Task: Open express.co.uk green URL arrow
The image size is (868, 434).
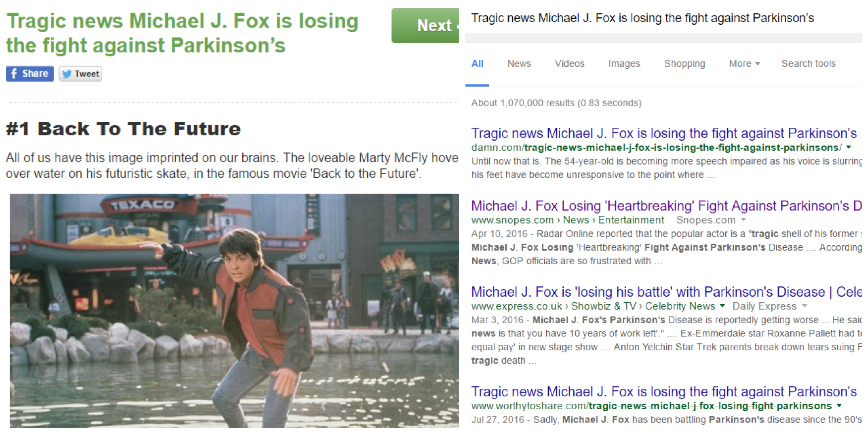Action: point(722,306)
